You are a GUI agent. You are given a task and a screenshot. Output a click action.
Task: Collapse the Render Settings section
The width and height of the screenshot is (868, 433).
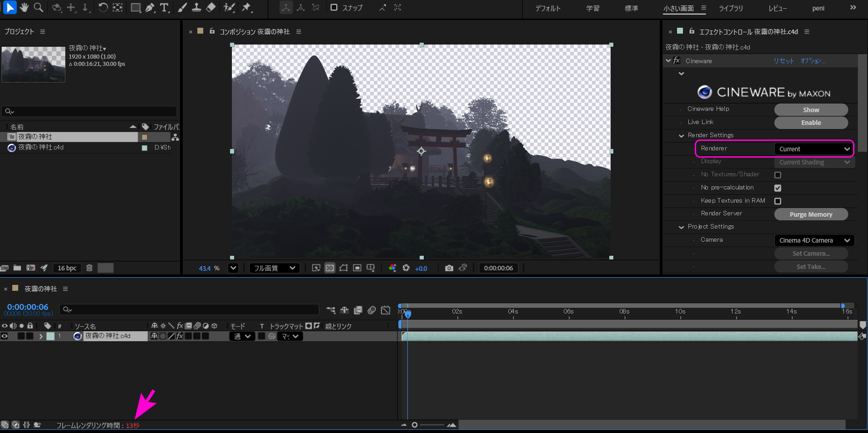click(681, 135)
